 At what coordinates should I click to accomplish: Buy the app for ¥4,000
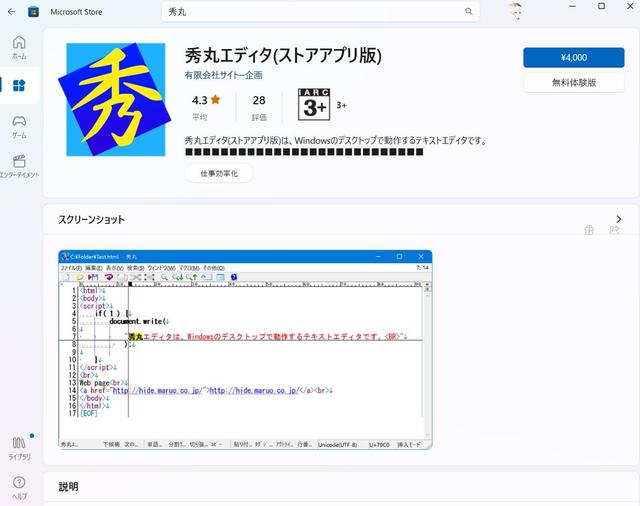pos(573,57)
